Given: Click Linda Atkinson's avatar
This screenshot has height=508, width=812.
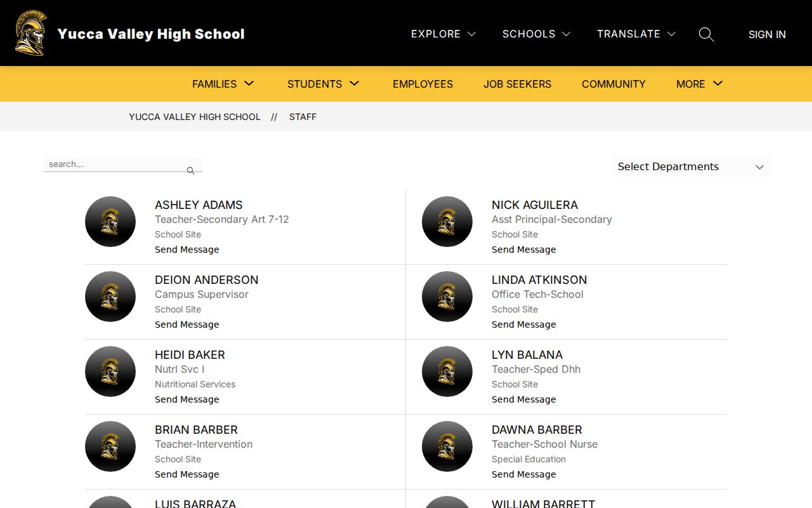Looking at the screenshot, I should coord(447,297).
